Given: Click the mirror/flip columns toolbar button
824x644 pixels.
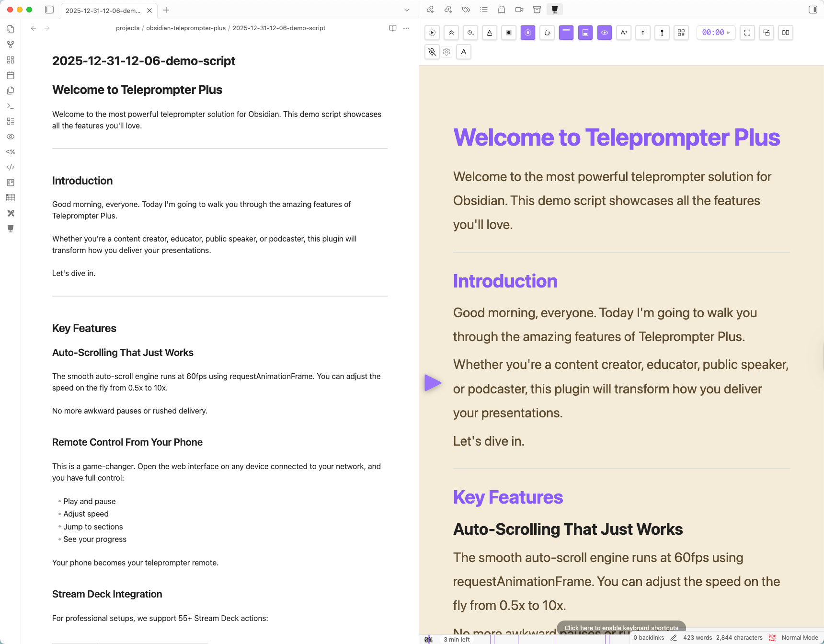Looking at the screenshot, I should [x=786, y=33].
